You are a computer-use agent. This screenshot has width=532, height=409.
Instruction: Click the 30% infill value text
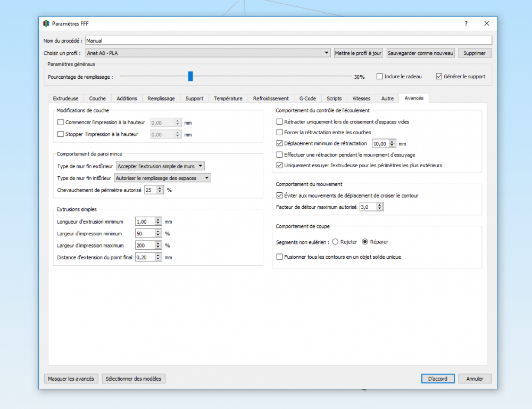[359, 77]
